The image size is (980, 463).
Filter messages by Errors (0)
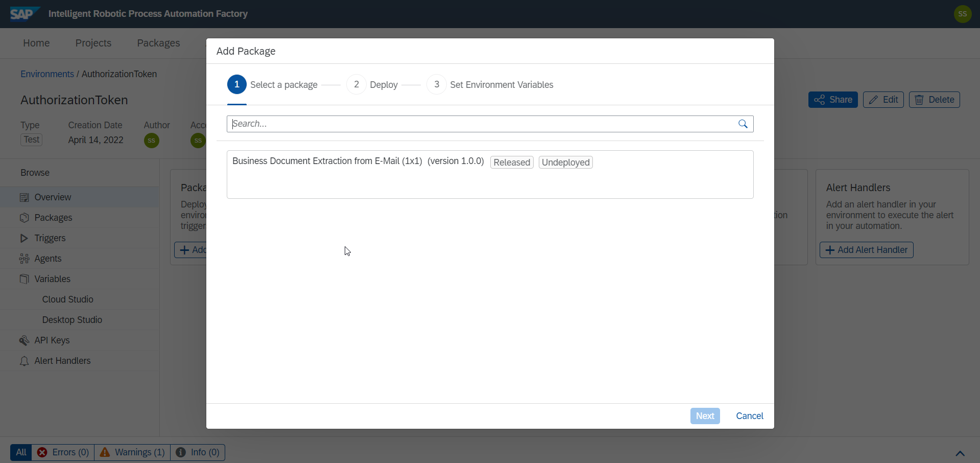coord(63,452)
